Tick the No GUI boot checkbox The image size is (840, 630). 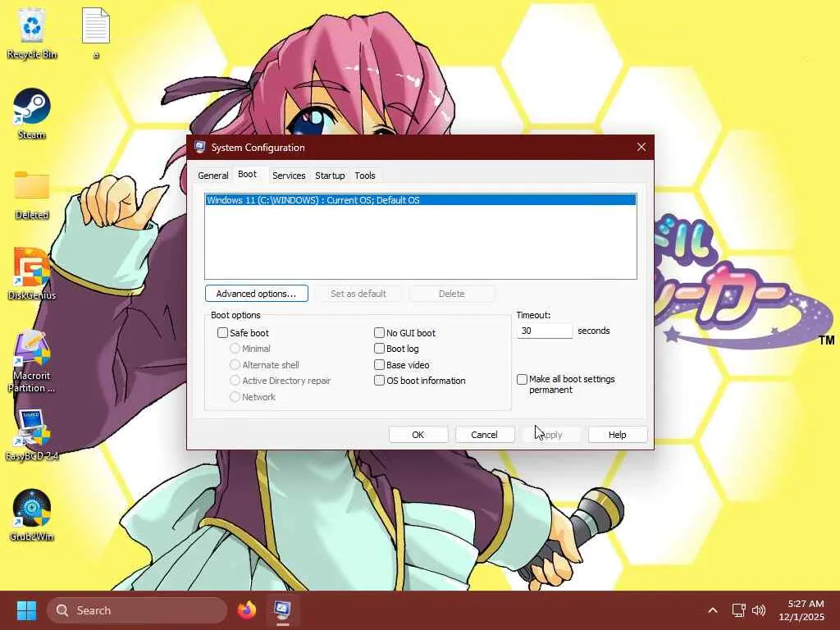(379, 333)
